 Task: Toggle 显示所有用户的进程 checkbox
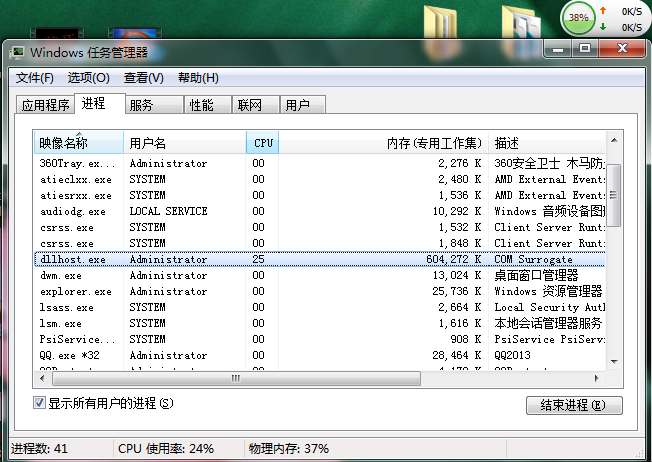coord(40,403)
